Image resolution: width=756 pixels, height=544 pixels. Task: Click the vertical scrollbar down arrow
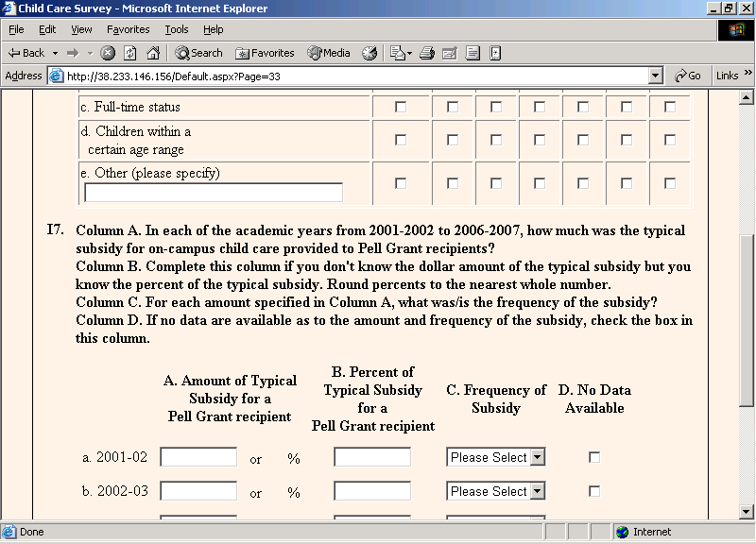tap(746, 511)
